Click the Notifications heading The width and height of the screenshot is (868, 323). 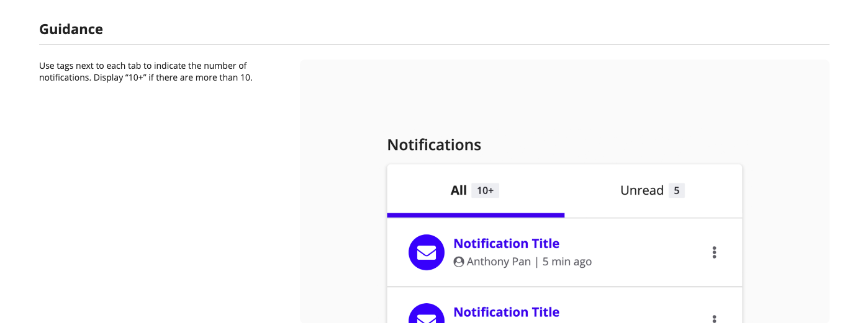coord(434,145)
